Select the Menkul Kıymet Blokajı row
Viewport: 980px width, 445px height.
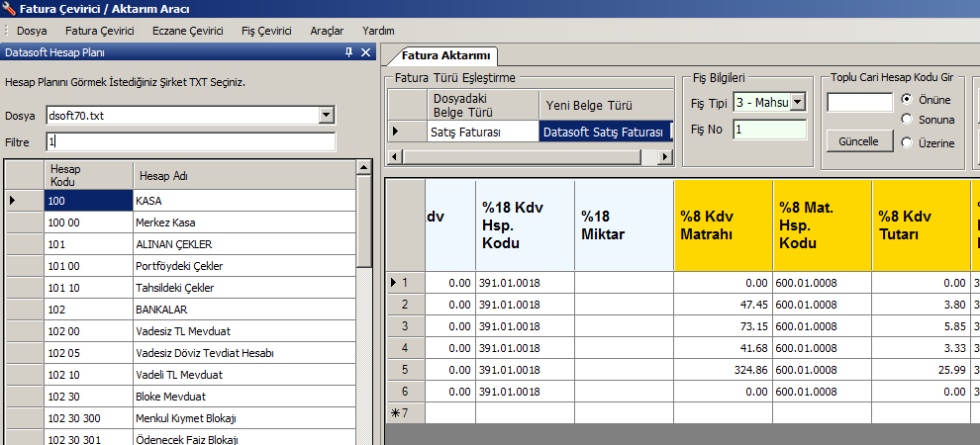click(x=181, y=418)
